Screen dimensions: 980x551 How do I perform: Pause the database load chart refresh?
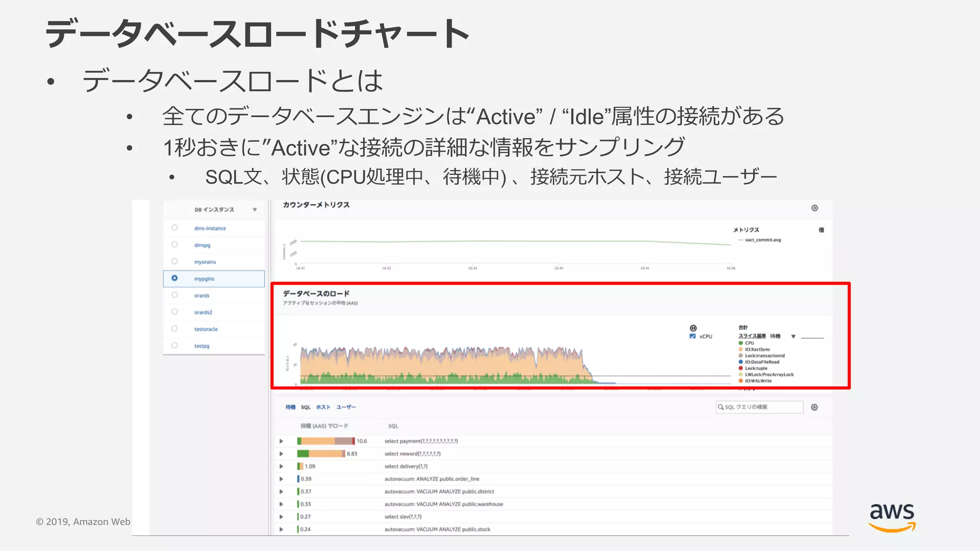[x=693, y=328]
